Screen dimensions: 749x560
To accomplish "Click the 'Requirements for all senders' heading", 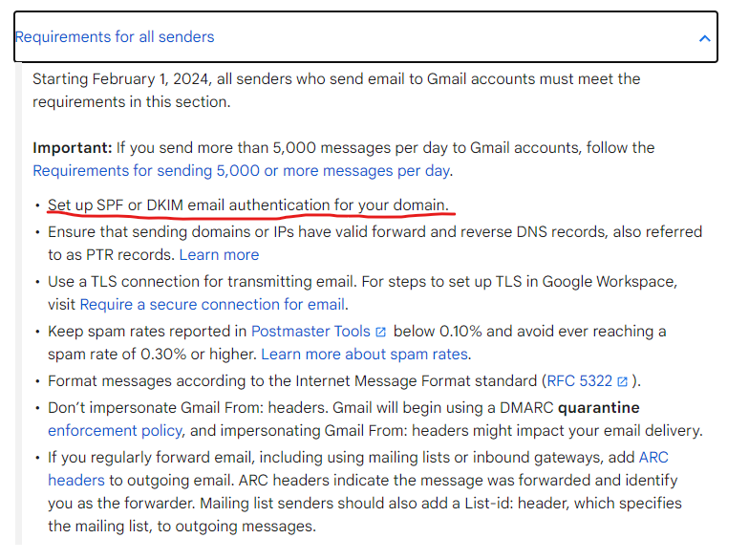I will 115,37.
